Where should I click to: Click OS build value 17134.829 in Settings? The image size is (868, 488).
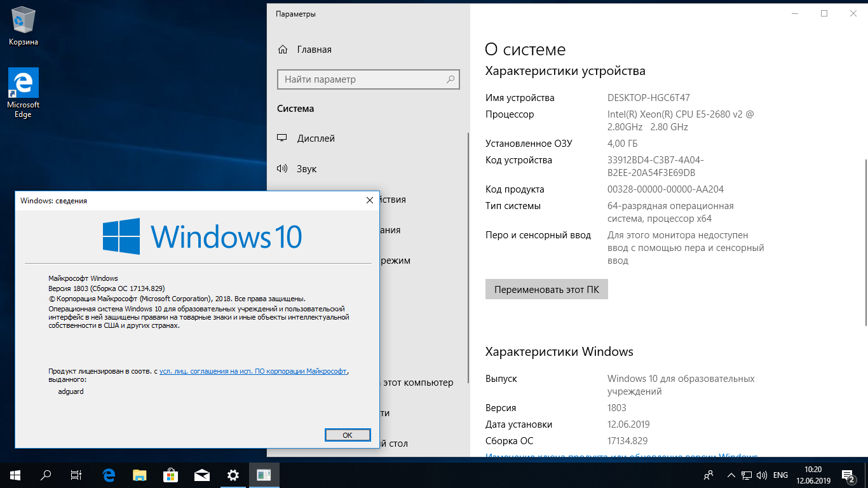click(x=627, y=441)
